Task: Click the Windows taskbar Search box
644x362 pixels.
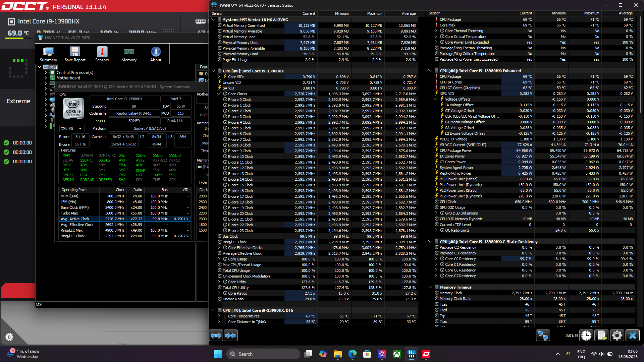Action: click(263, 354)
